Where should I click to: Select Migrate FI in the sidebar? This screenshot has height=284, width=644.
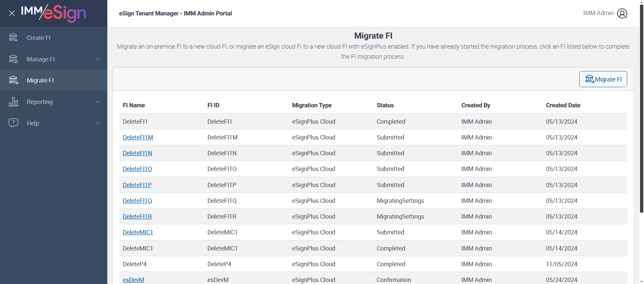pos(54,80)
